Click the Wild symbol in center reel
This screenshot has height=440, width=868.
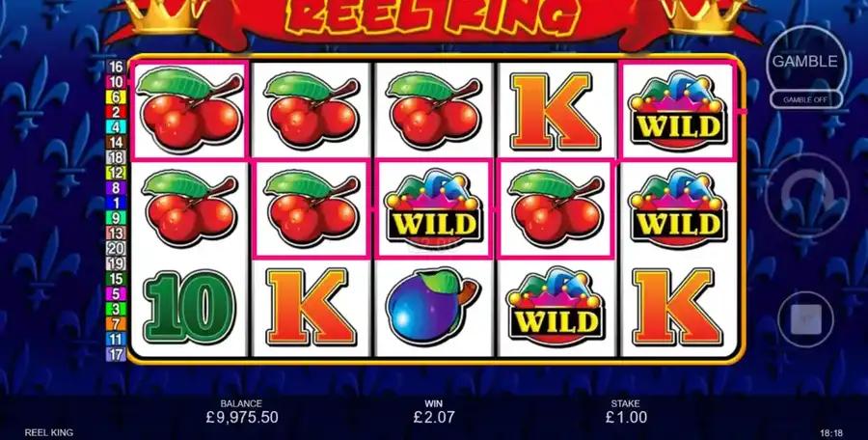tap(433, 209)
